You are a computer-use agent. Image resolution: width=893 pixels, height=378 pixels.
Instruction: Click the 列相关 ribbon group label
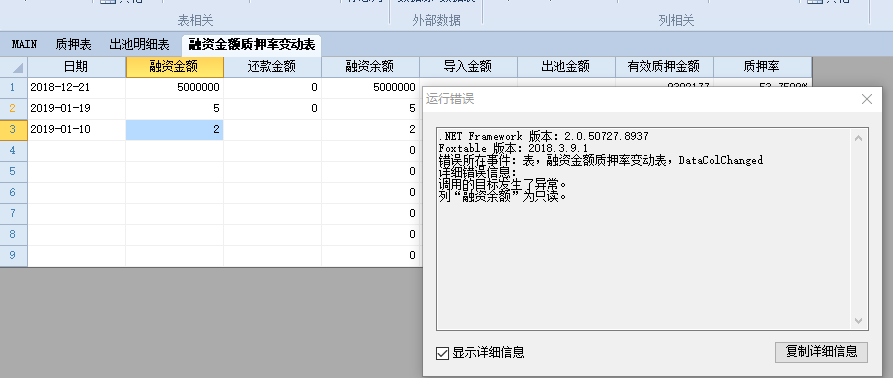(676, 20)
